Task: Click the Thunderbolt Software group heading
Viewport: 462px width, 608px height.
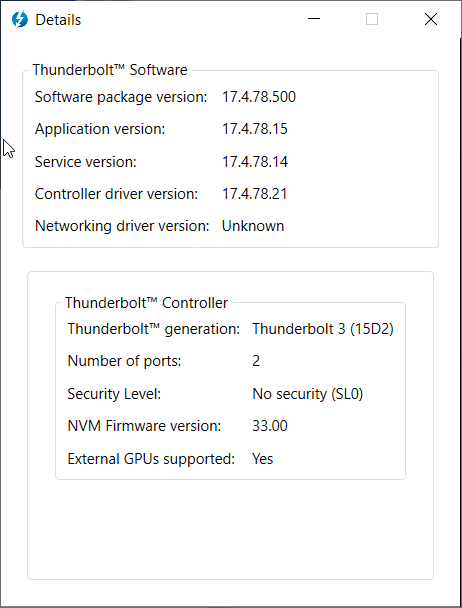Action: coord(110,70)
